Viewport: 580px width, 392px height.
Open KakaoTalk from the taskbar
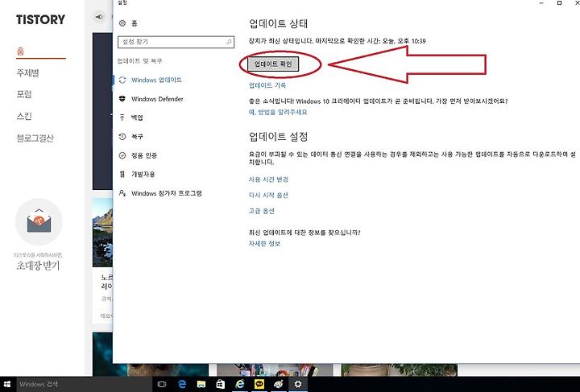tap(259, 384)
